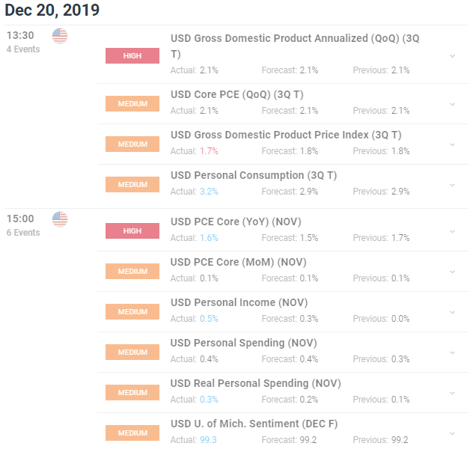
Task: Expand the GDP Price Index row chevron
Action: point(452,144)
